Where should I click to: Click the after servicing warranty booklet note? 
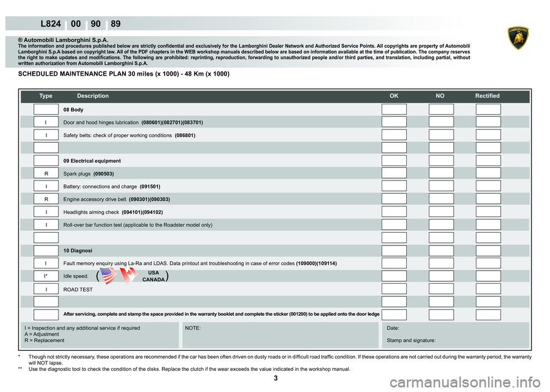[x=221, y=314]
